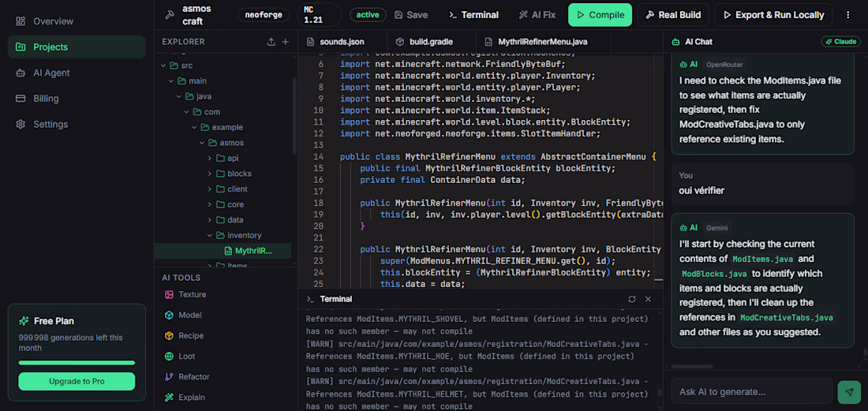
Task: Click the Terminal panel prompt icon
Action: tap(311, 299)
